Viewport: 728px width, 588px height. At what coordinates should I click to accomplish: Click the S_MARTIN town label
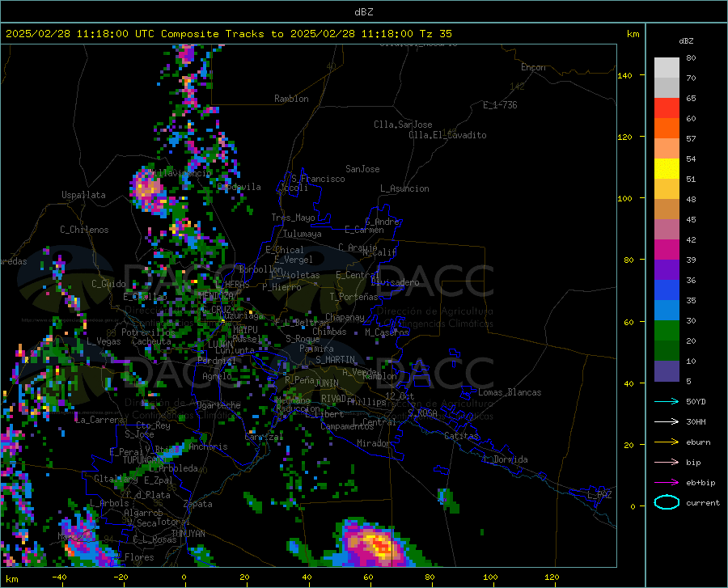335,360
